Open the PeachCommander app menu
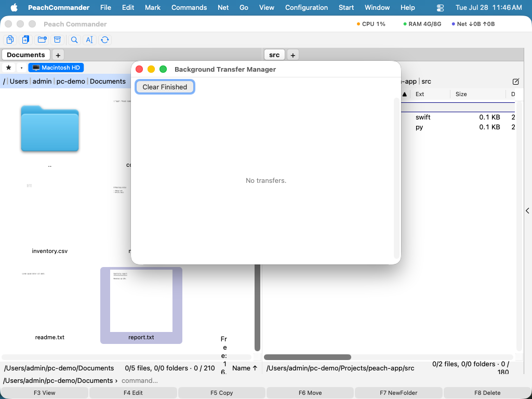Viewport: 532px width, 399px height. 59,7
